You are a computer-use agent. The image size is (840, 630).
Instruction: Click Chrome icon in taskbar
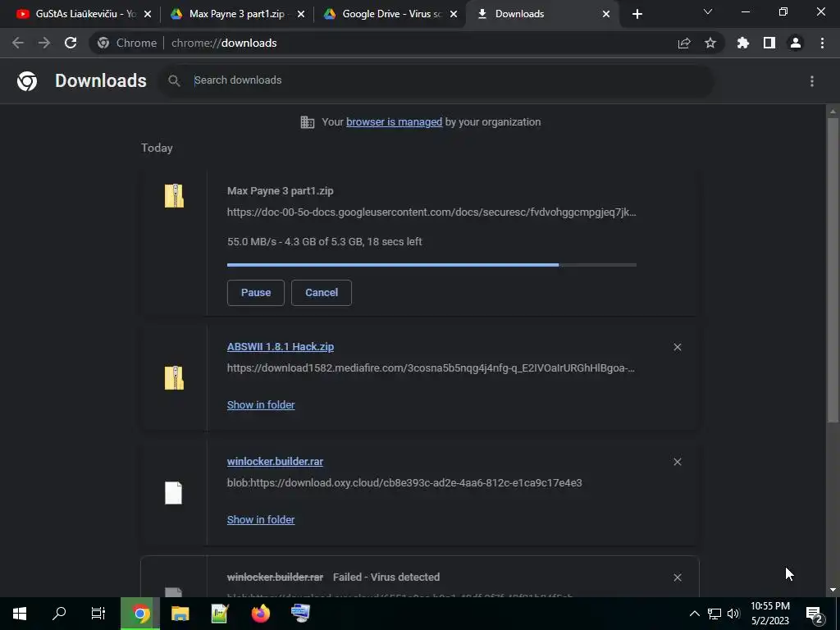click(140, 614)
